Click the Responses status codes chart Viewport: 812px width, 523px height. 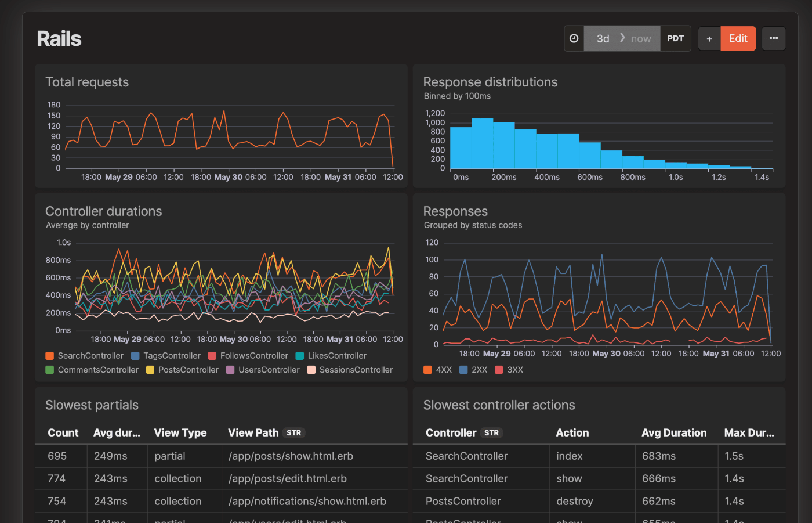coord(607,294)
